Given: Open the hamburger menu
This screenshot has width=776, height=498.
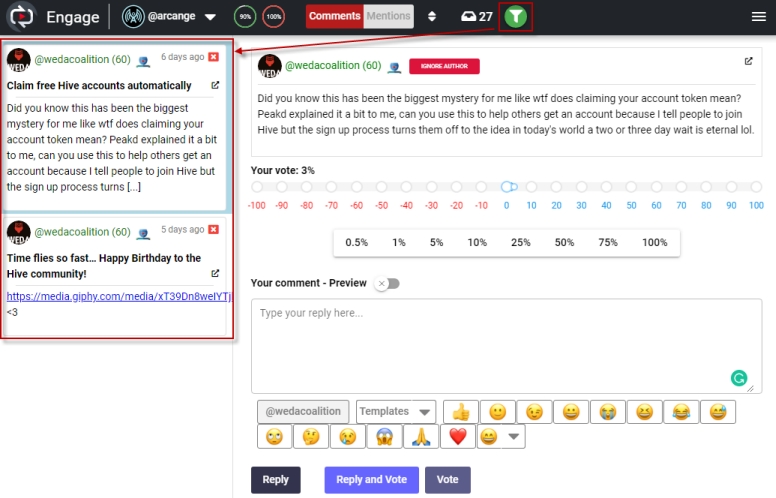Looking at the screenshot, I should click(758, 17).
